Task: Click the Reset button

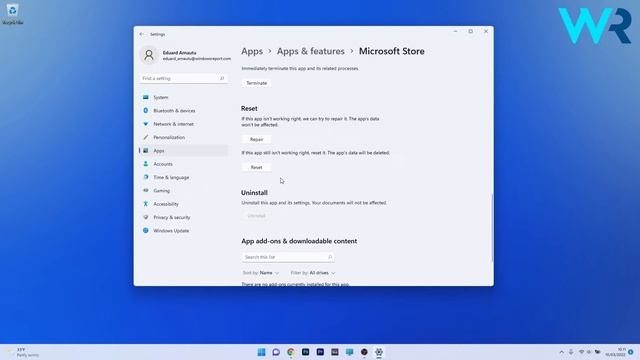Action: point(256,167)
